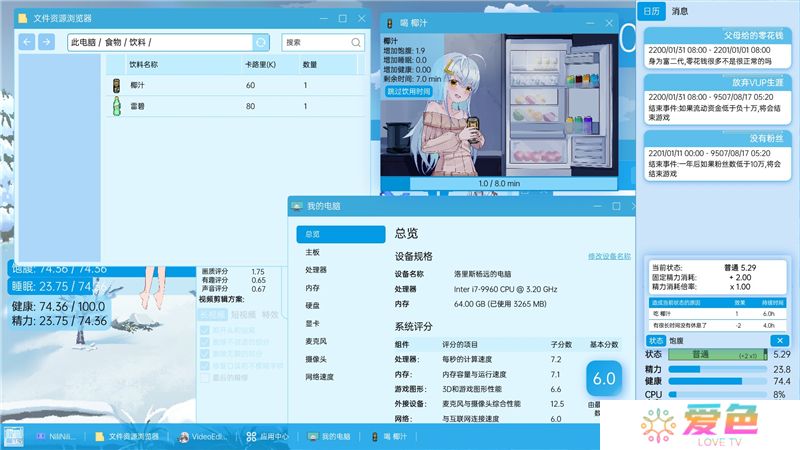Open the 消息 tab
The width and height of the screenshot is (800, 450).
(x=680, y=11)
